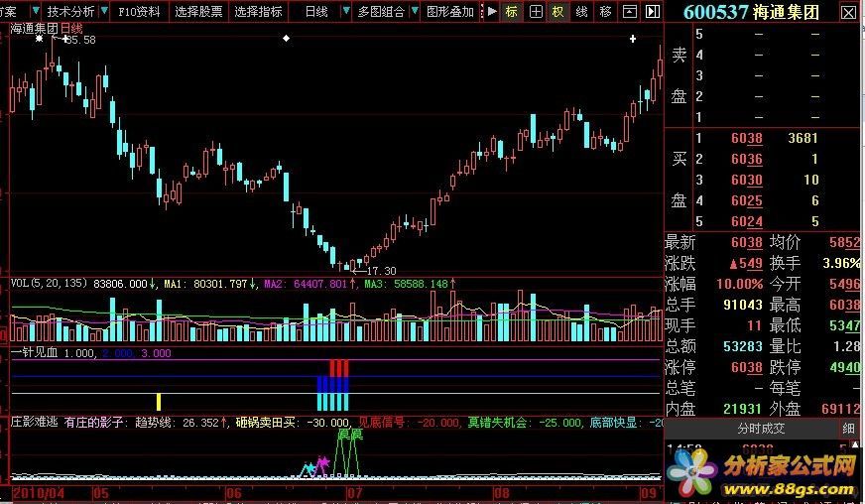Expand dropdown arrow right of 日线
The image size is (865, 504).
[x=346, y=11]
